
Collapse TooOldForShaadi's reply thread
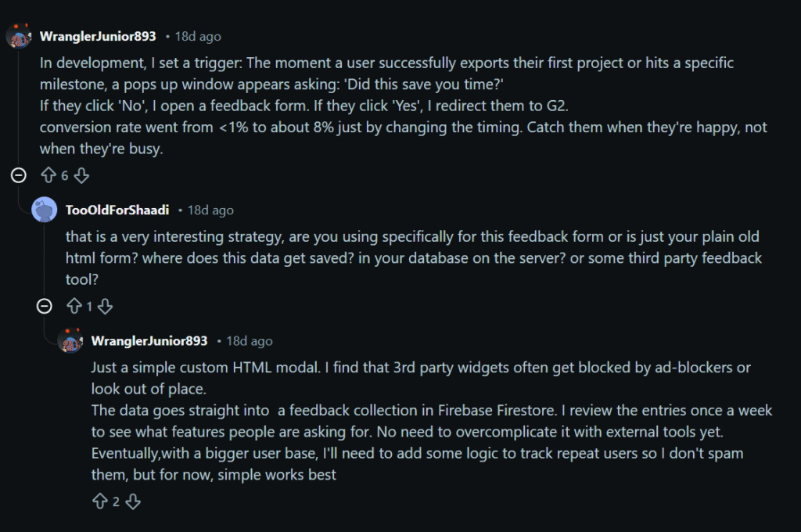[x=45, y=306]
